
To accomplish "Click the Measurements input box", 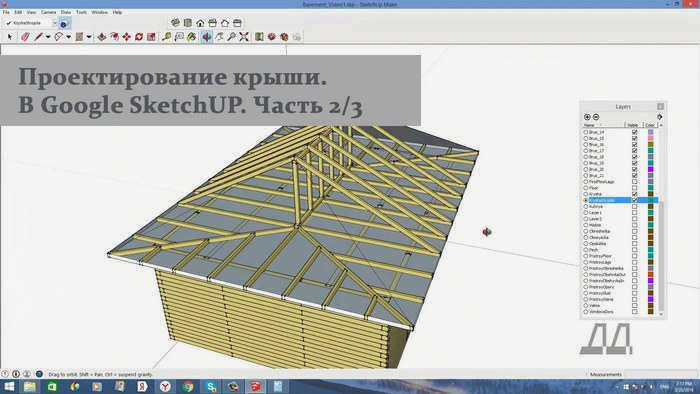I will tap(661, 374).
